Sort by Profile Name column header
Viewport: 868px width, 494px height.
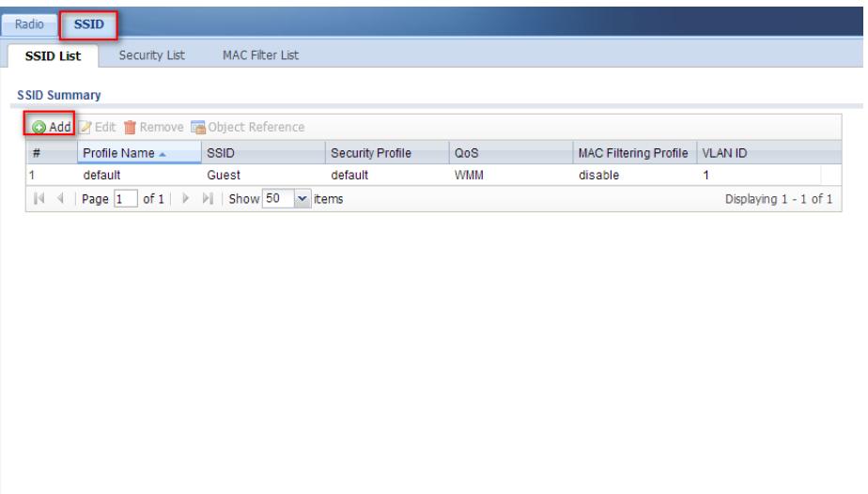pos(139,153)
